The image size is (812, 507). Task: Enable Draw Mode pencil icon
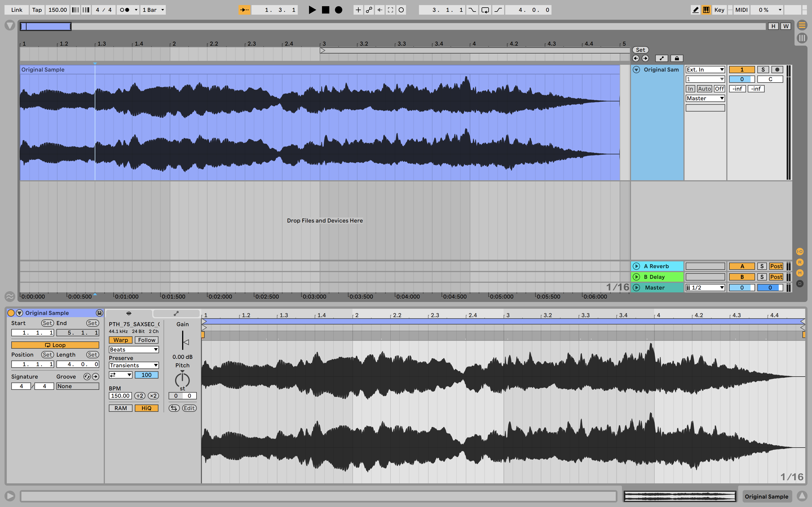pyautogui.click(x=696, y=10)
